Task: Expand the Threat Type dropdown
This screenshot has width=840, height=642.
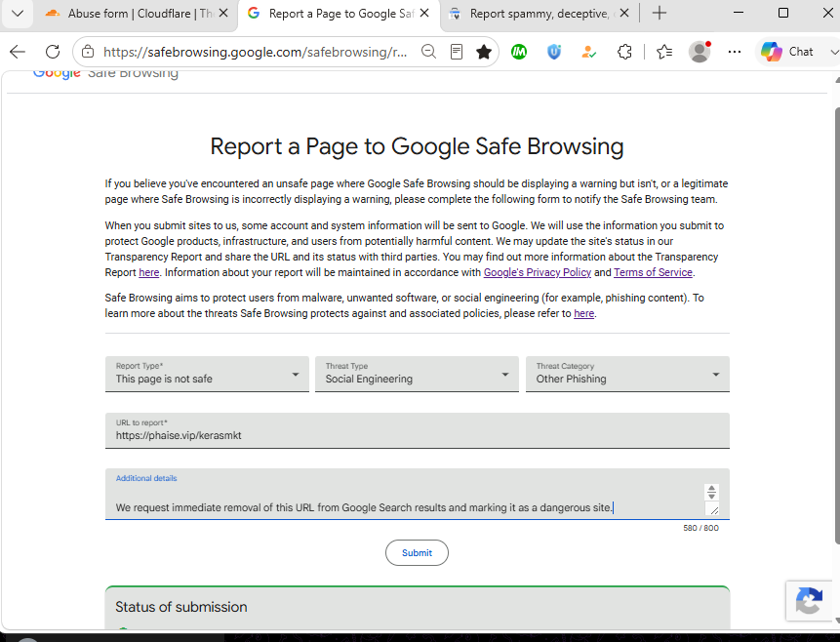Action: pyautogui.click(x=417, y=374)
